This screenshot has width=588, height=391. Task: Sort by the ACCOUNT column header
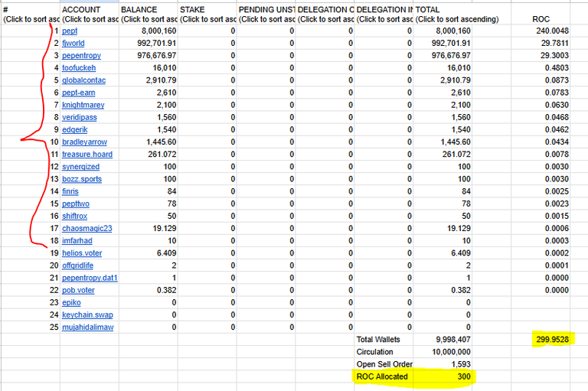[90, 15]
